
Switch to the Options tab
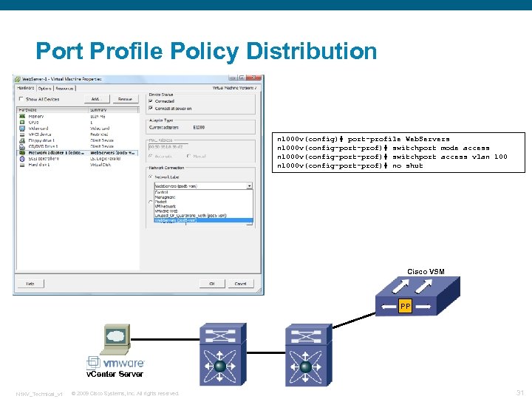pyautogui.click(x=45, y=88)
